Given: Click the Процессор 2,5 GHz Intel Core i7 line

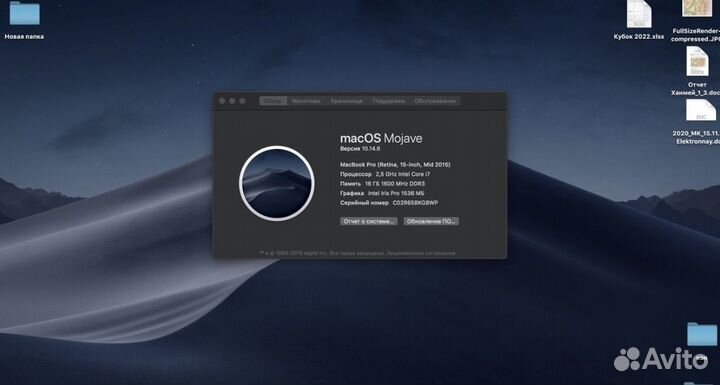Looking at the screenshot, I should coord(385,175).
